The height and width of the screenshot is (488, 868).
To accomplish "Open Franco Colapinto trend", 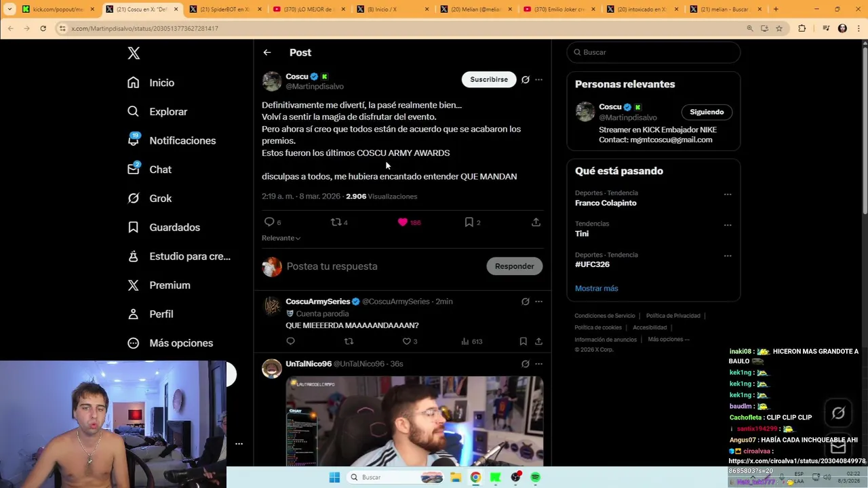I will tap(606, 203).
